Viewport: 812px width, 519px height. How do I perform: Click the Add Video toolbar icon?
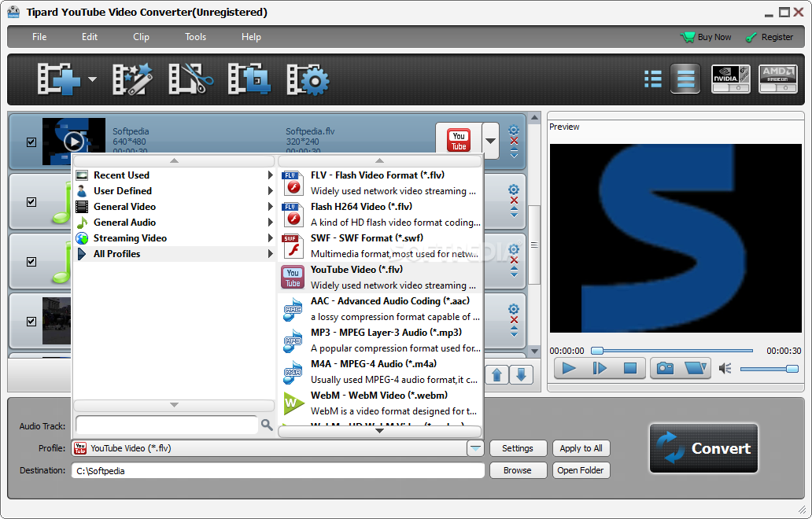[58, 79]
